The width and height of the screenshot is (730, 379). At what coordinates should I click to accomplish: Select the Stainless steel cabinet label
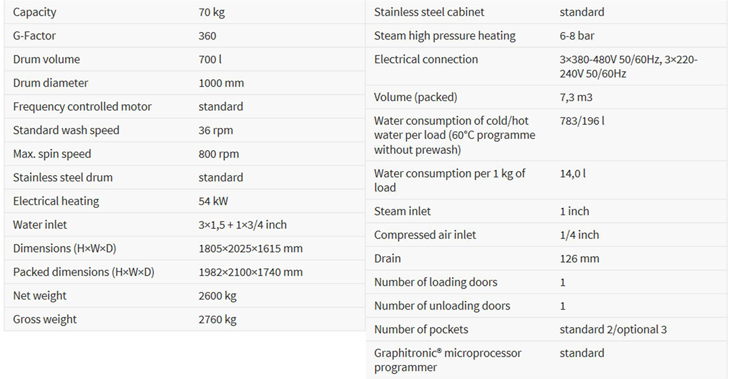pos(429,12)
